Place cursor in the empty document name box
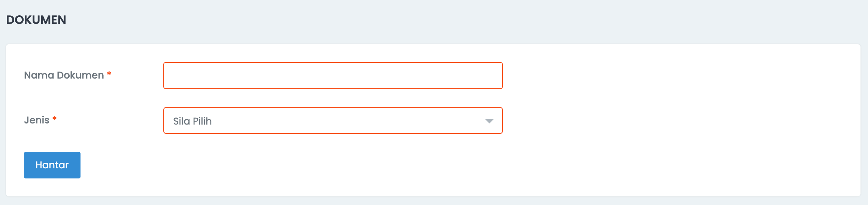 [333, 76]
